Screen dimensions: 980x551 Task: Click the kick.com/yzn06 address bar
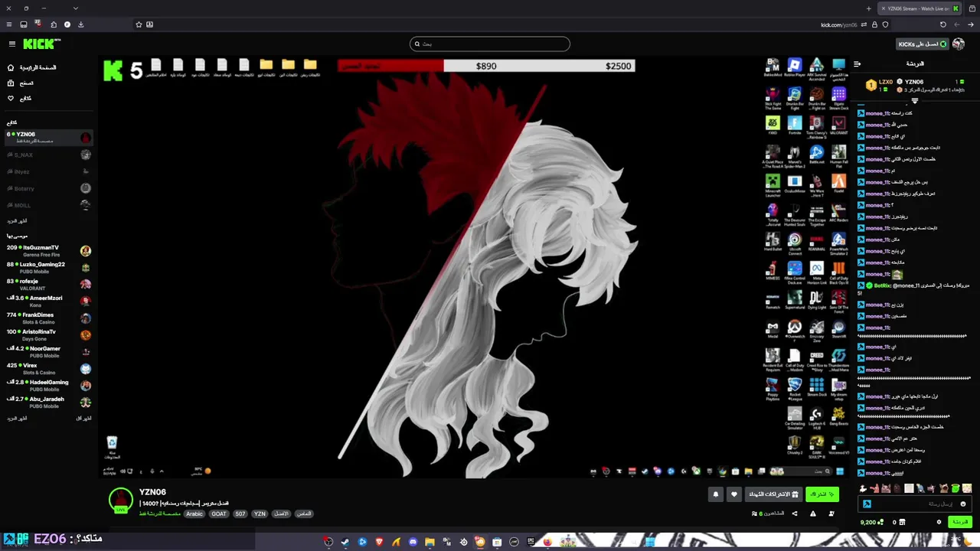tap(839, 24)
